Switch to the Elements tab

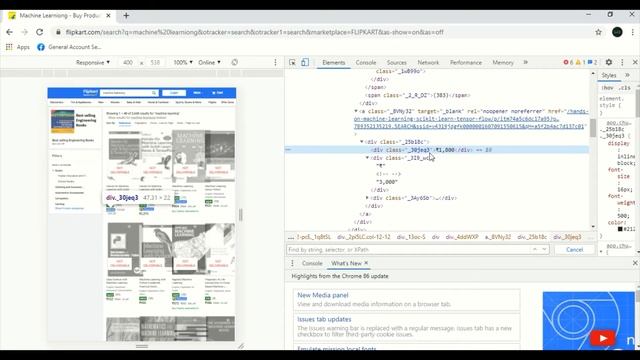333,62
